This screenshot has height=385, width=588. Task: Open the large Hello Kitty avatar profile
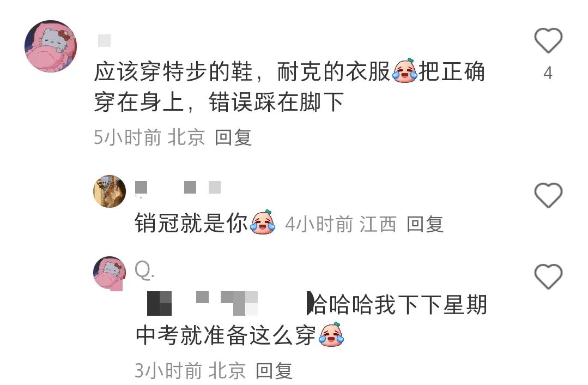coord(51,46)
